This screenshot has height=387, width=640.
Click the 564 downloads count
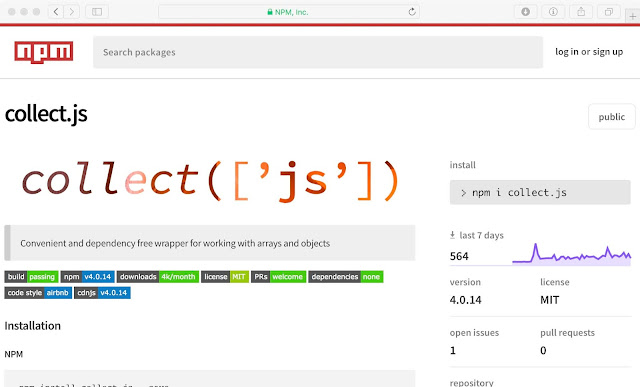(x=459, y=256)
